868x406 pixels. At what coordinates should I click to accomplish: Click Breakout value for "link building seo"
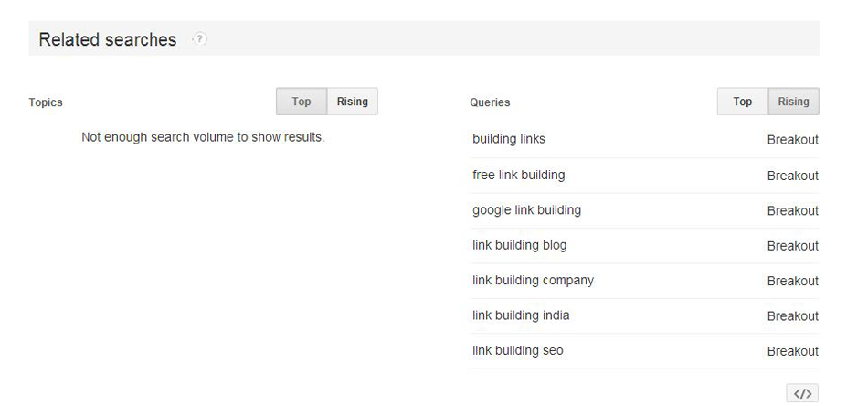792,351
